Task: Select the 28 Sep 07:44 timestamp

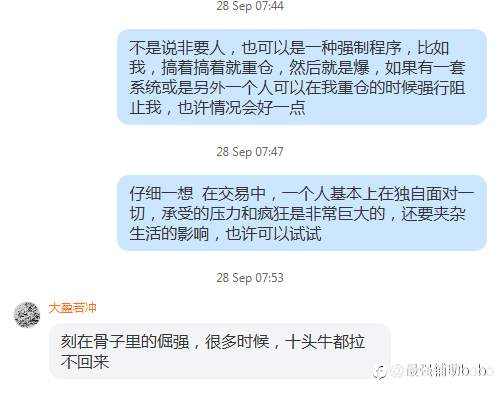Action: point(250,6)
